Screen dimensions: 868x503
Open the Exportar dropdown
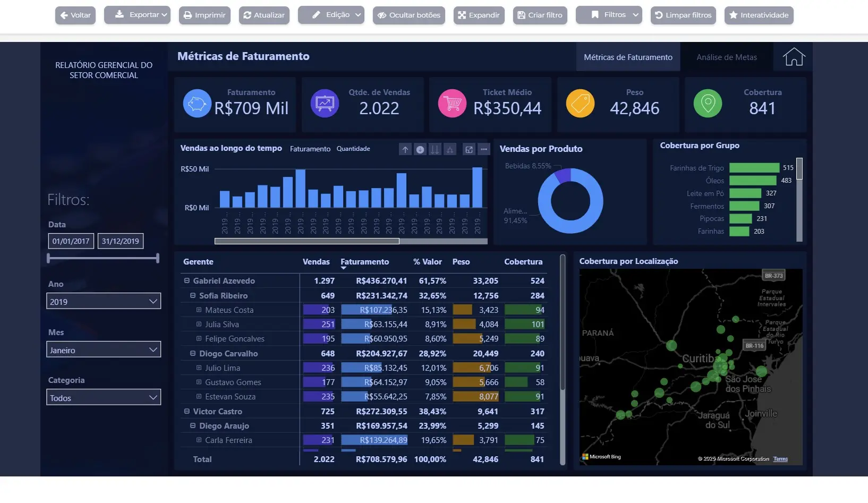click(137, 15)
